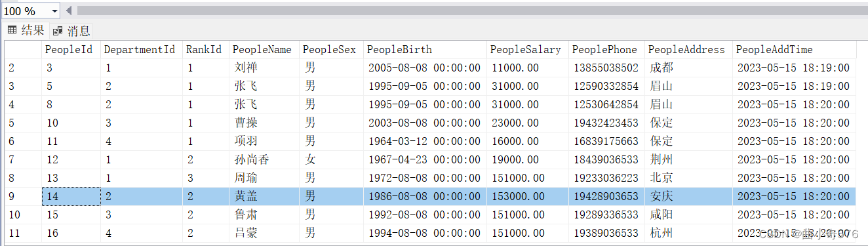Click the grid icon on 结果 tab

pos(12,30)
